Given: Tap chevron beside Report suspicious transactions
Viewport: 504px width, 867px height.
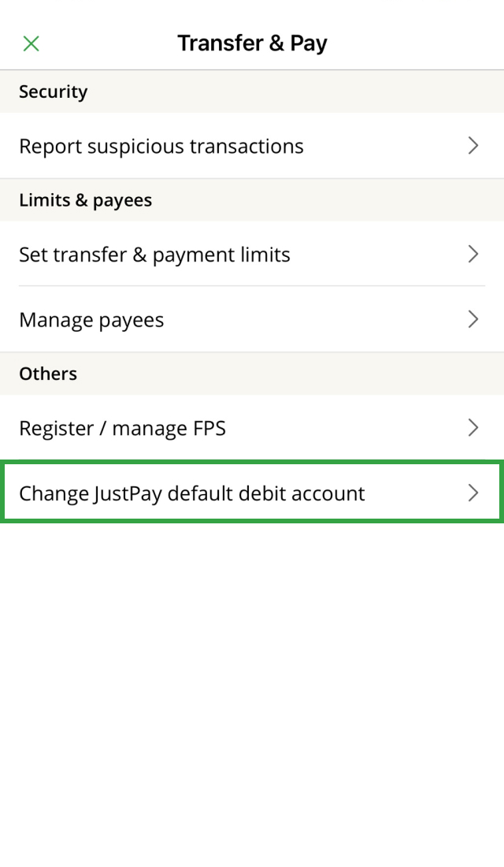Looking at the screenshot, I should [x=473, y=146].
